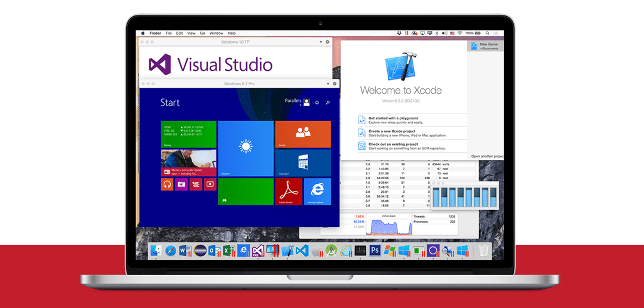The image size is (644, 308).
Task: Open Spotlight search in menu bar
Action: point(487,33)
